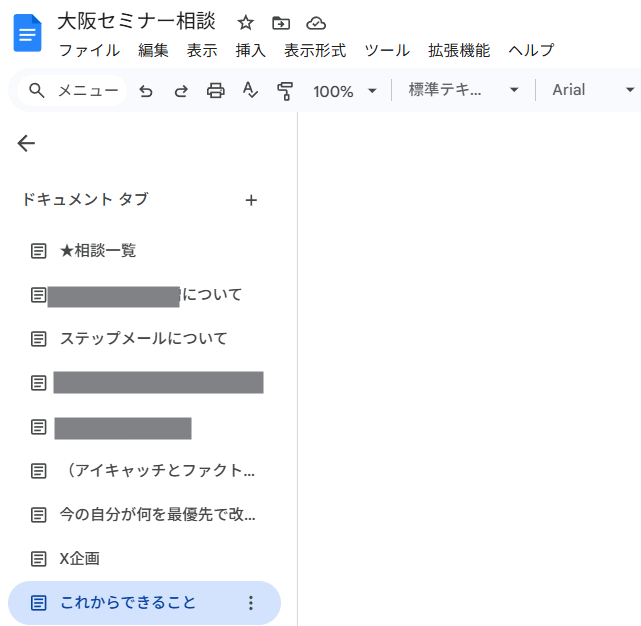This screenshot has width=641, height=626.
Task: Switch to the ステップメールについて tab
Action: click(x=144, y=339)
